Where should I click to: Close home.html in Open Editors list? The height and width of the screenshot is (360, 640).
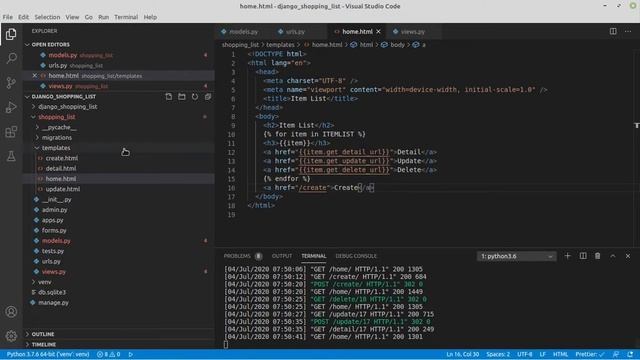35,76
